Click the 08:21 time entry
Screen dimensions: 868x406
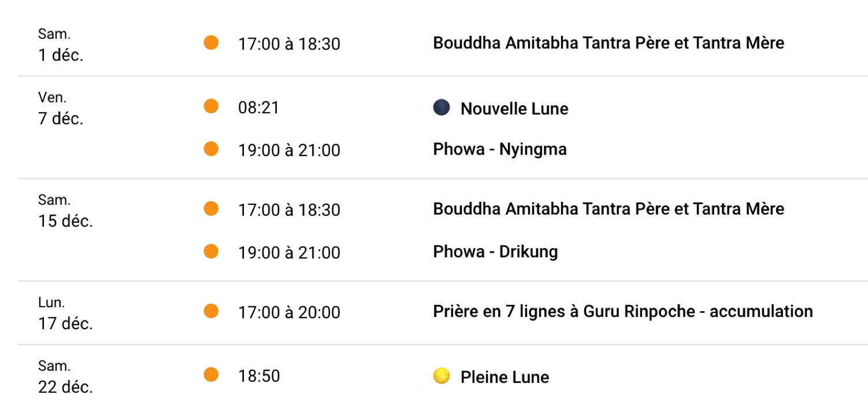[x=258, y=108]
